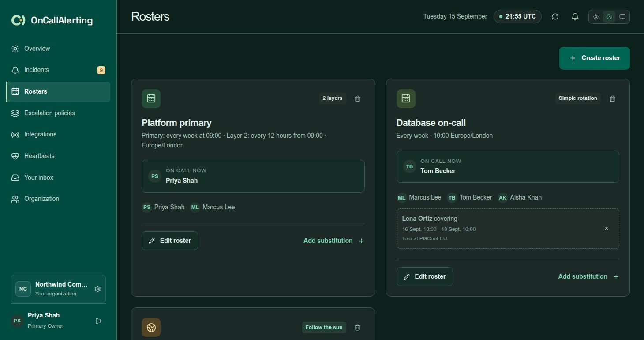
Task: Click Database on-call calendar icon
Action: [406, 98]
